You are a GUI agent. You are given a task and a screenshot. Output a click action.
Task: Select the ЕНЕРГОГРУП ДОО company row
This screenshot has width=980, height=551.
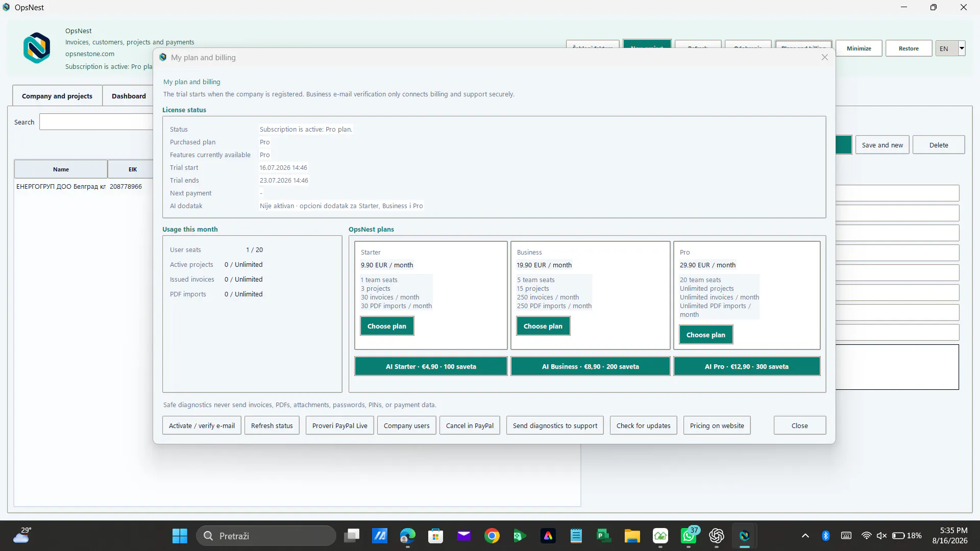pyautogui.click(x=84, y=187)
